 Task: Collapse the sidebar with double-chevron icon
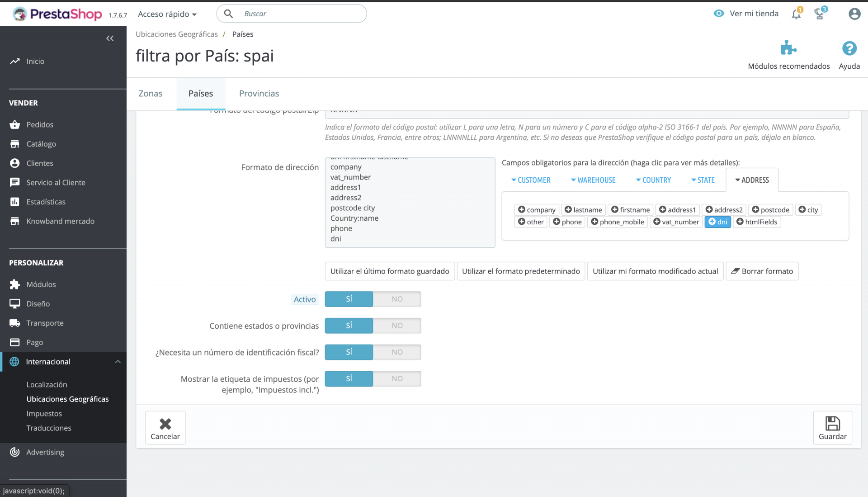(x=110, y=38)
